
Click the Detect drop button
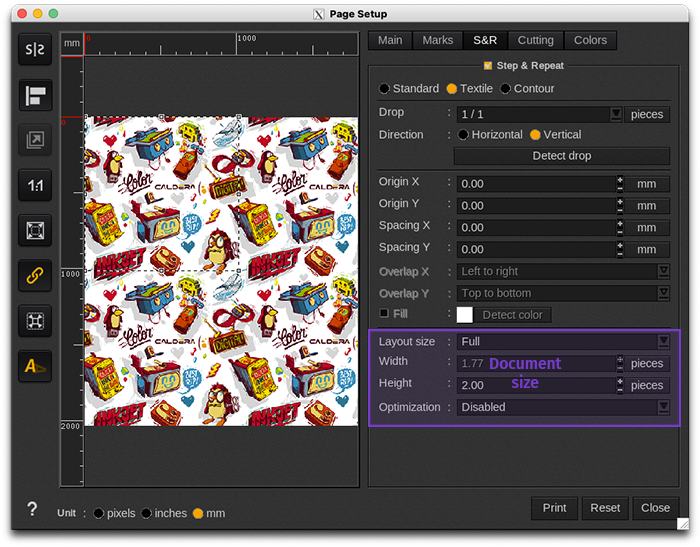561,156
